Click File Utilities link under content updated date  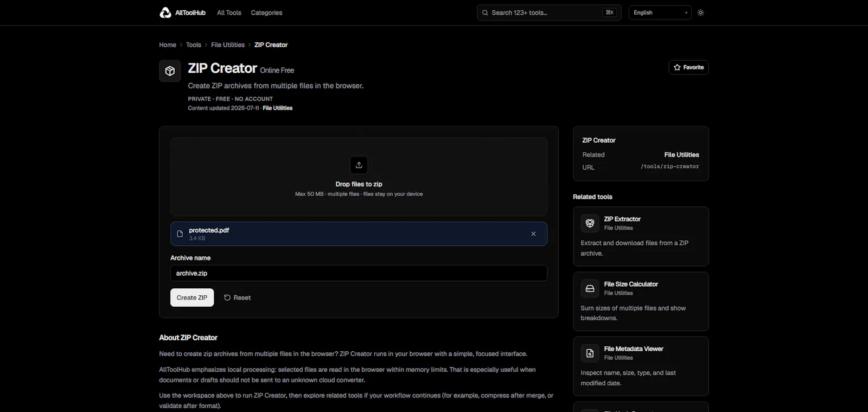click(x=278, y=108)
